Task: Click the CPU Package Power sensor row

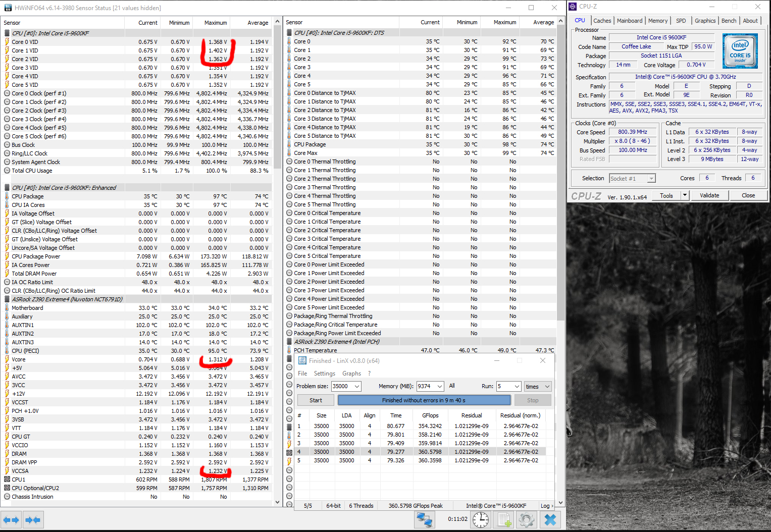Action: [136, 256]
